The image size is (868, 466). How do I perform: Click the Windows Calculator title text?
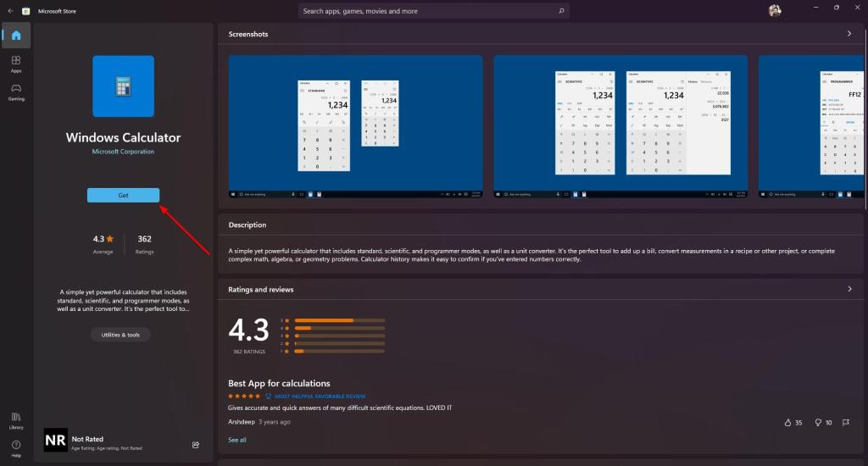[123, 137]
